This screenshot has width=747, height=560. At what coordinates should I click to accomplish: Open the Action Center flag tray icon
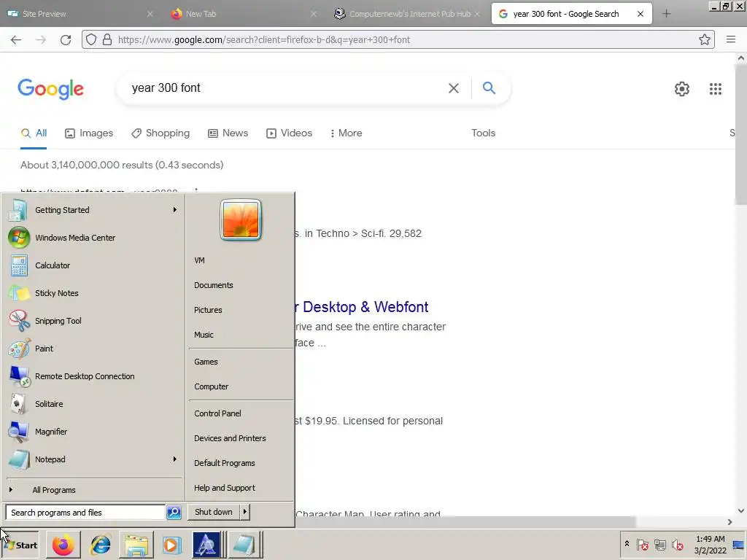pos(642,545)
